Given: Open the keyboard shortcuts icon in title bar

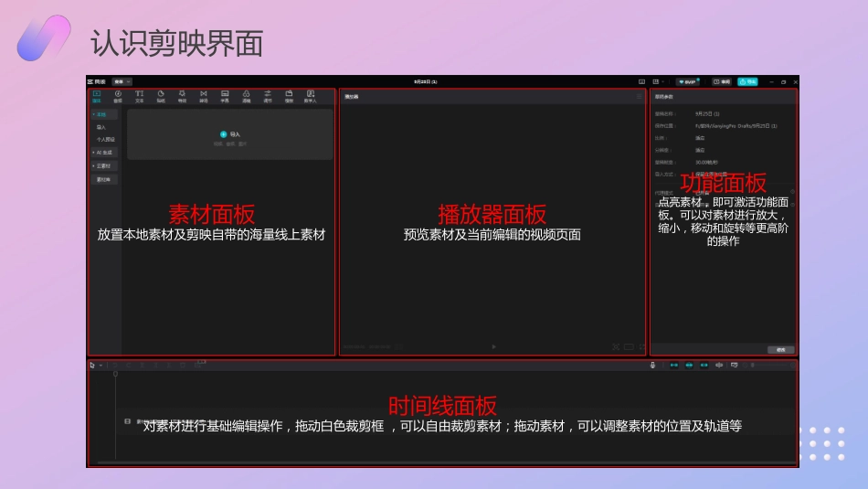Looking at the screenshot, I should click(x=641, y=81).
